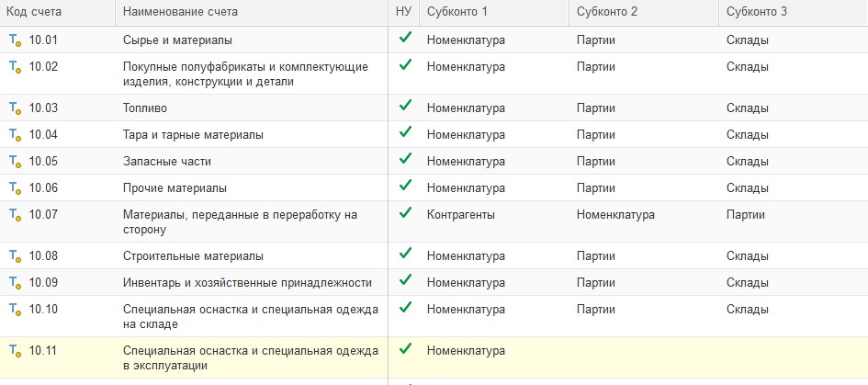Click the НУ column header
Image resolution: width=868 pixels, height=385 pixels.
[403, 12]
